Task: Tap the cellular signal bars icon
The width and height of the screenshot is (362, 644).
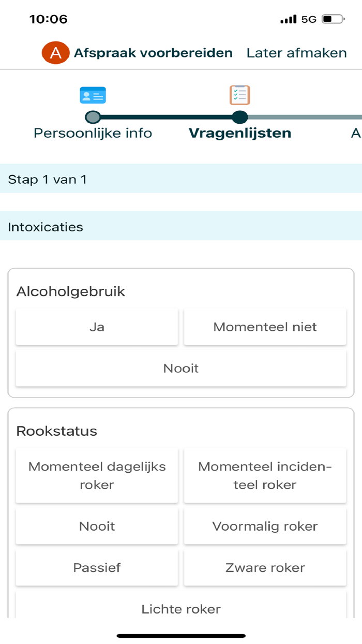Action: click(288, 19)
